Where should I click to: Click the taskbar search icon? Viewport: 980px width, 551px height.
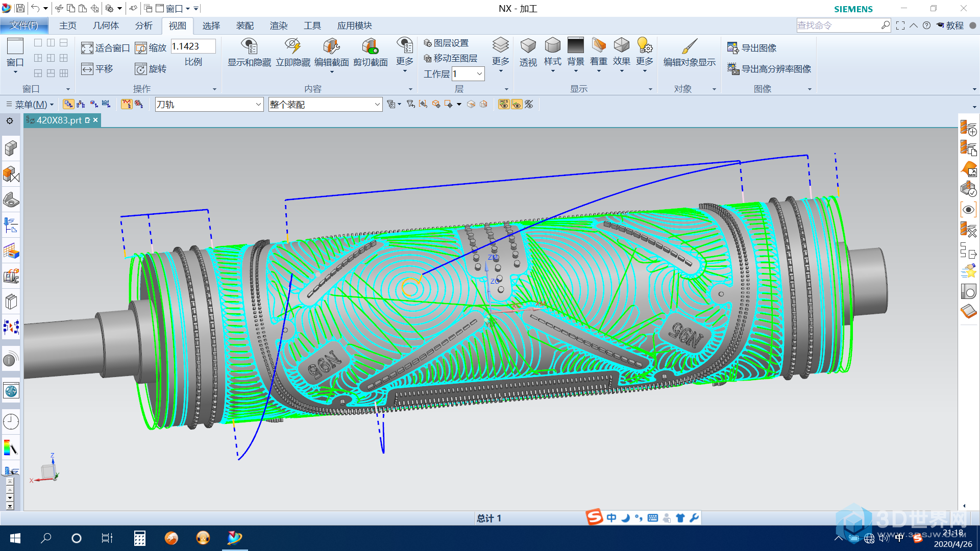(x=46, y=538)
